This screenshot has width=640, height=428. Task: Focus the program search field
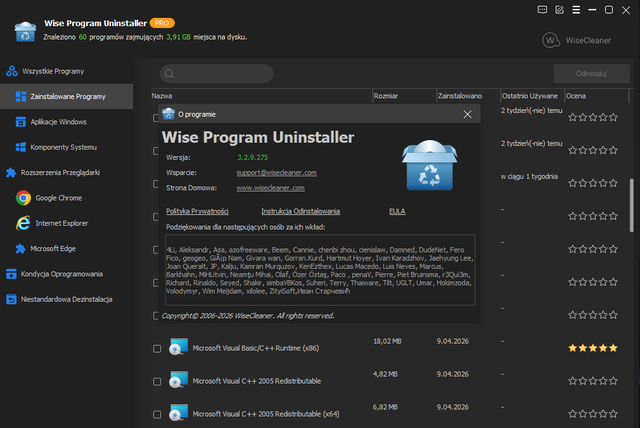217,74
